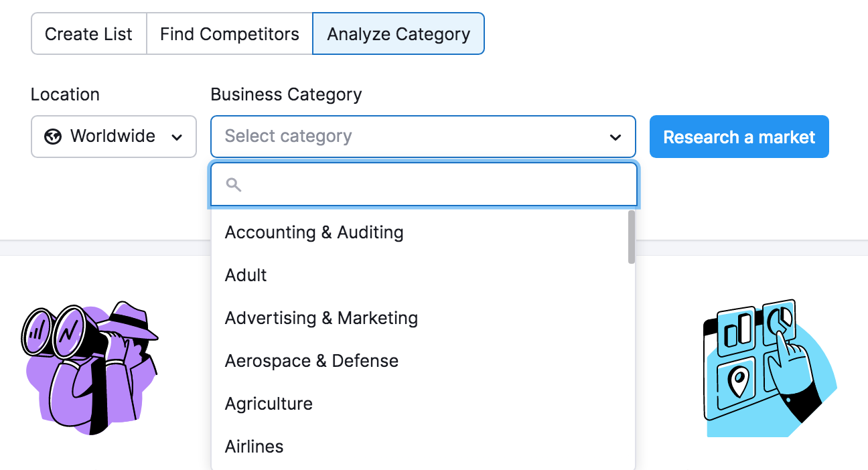868x470 pixels.
Task: Click inside the category search input
Action: 423,183
